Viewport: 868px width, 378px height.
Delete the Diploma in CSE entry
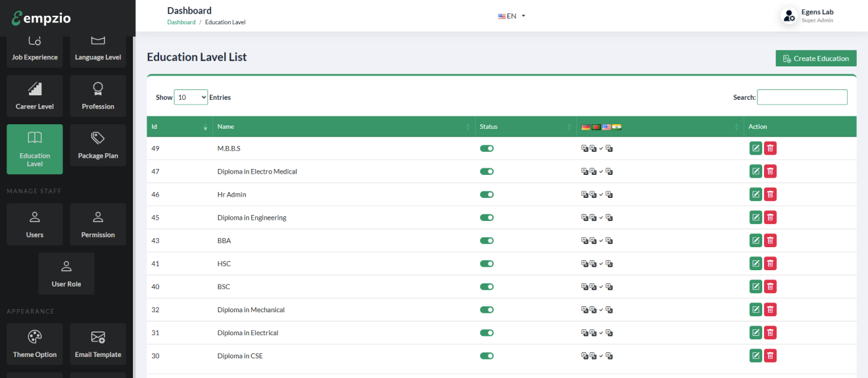pos(770,356)
